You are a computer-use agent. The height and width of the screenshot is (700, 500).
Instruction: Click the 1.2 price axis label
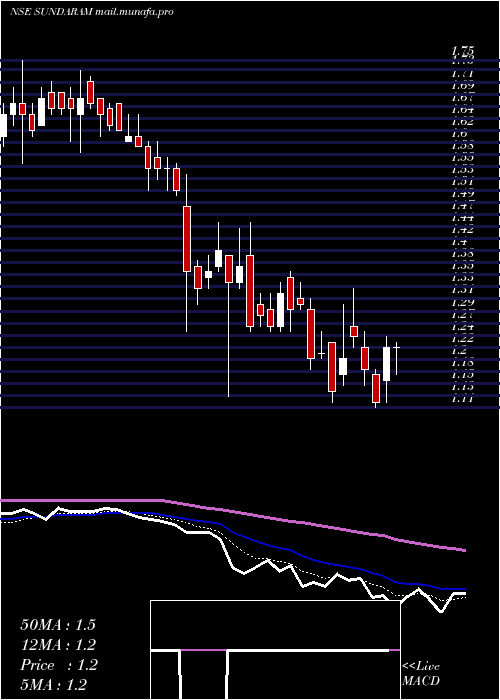coord(459,350)
